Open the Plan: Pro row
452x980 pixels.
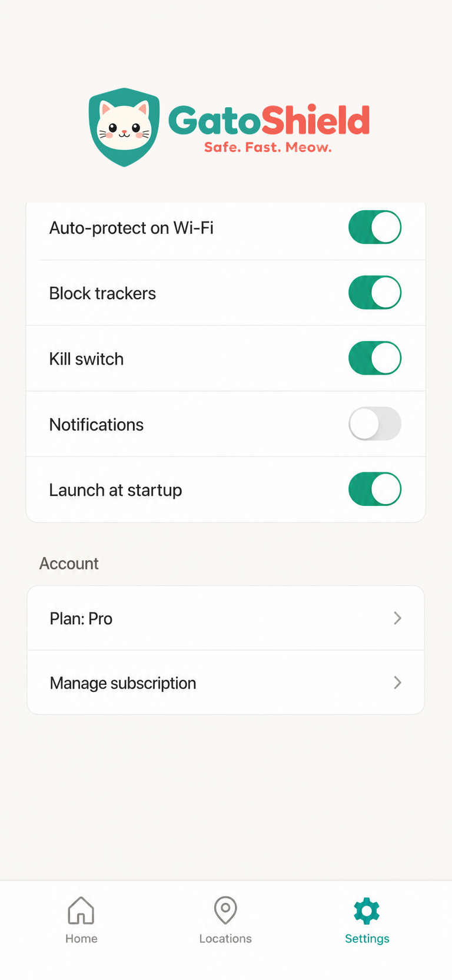point(226,618)
